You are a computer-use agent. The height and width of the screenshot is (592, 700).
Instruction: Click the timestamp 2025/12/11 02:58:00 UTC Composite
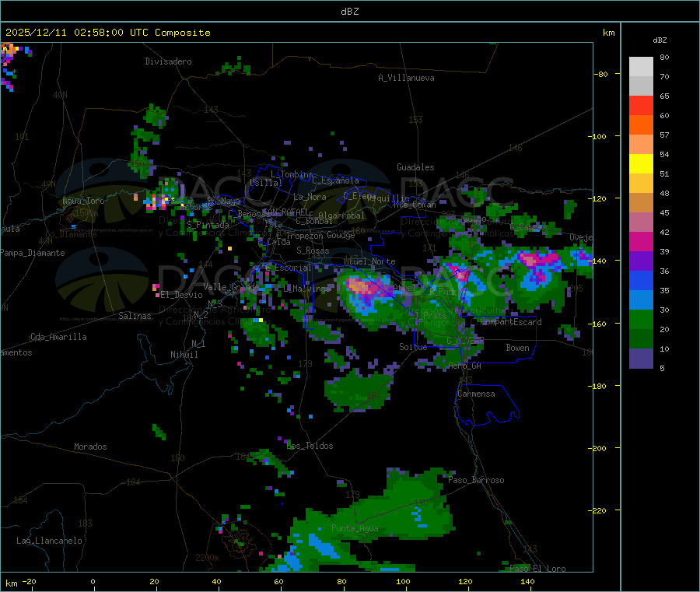107,33
